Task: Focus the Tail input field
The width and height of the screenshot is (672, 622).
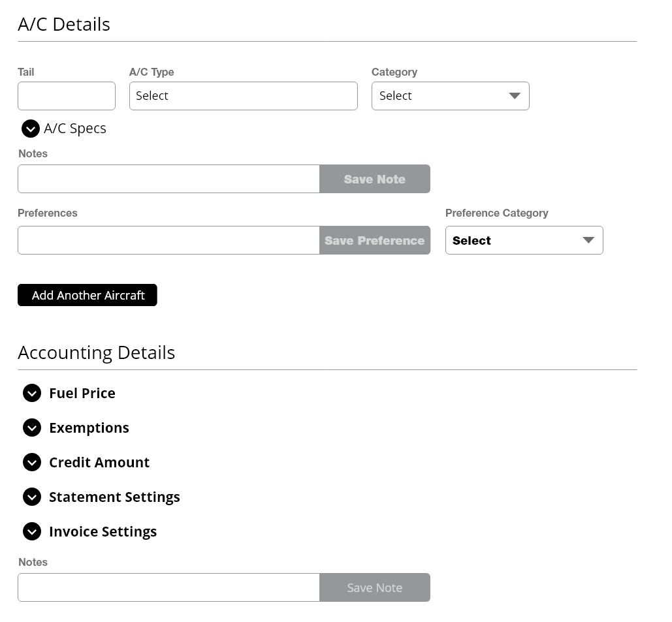Action: tap(67, 96)
